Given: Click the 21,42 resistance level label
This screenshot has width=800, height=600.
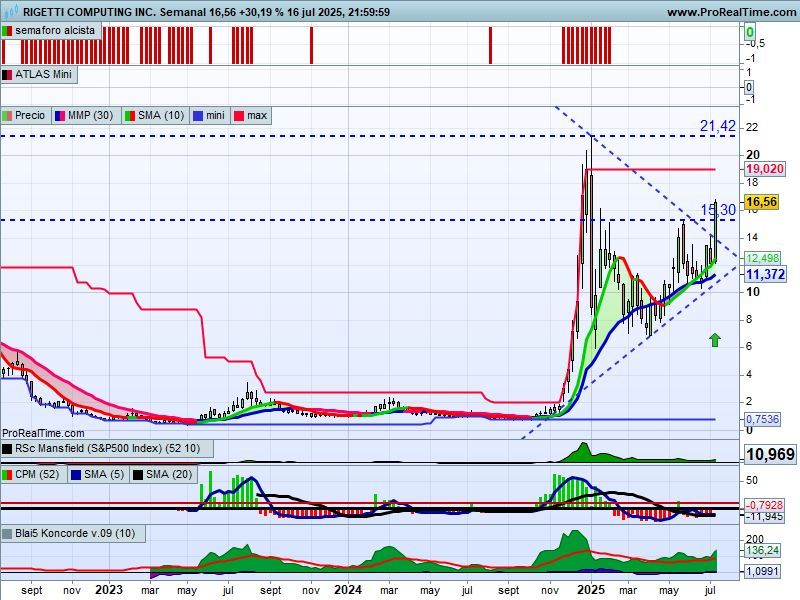Looking at the screenshot, I should click(x=717, y=126).
